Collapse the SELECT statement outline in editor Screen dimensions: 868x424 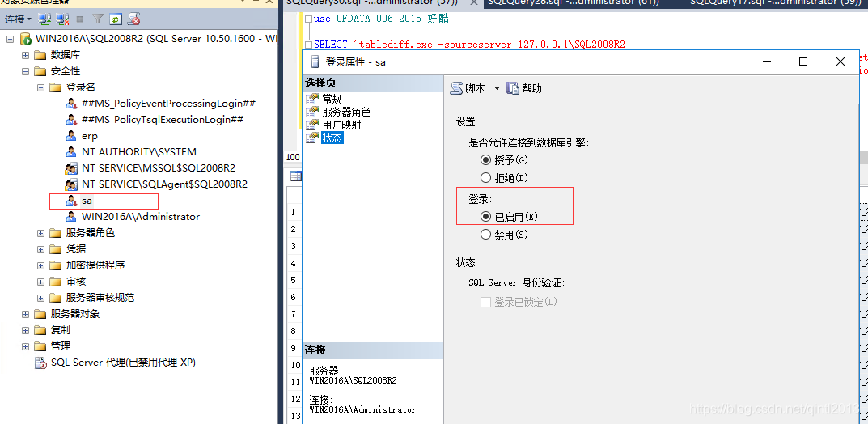308,45
